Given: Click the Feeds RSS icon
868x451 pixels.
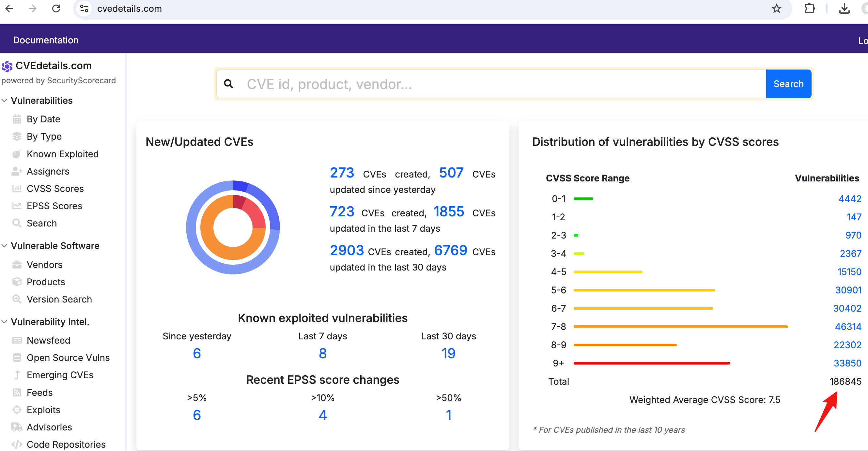Looking at the screenshot, I should coord(17,392).
